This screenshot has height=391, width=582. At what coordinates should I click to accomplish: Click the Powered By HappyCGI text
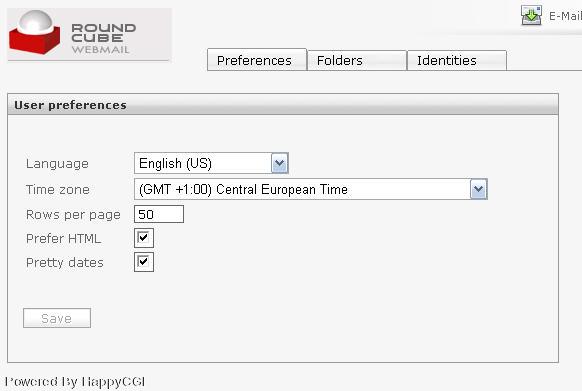pos(75,382)
